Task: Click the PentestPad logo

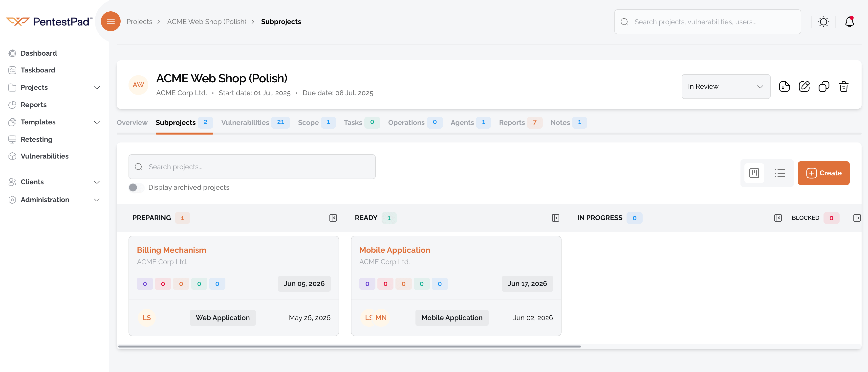Action: coord(49,22)
